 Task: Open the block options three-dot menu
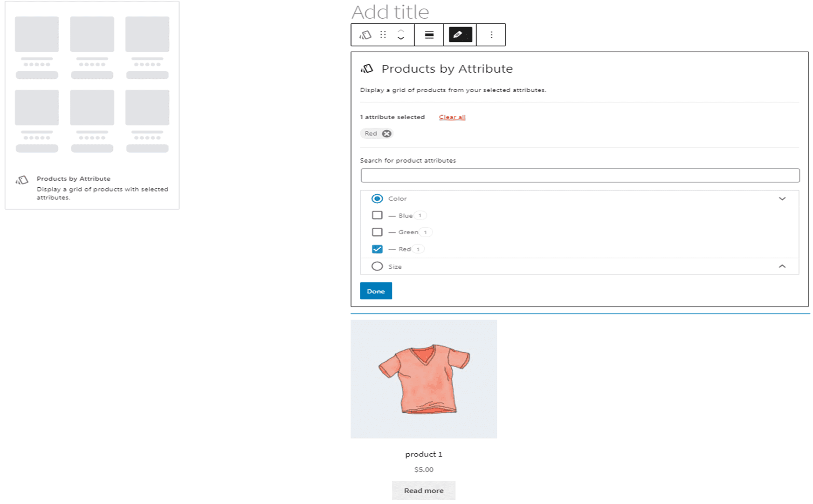(491, 35)
